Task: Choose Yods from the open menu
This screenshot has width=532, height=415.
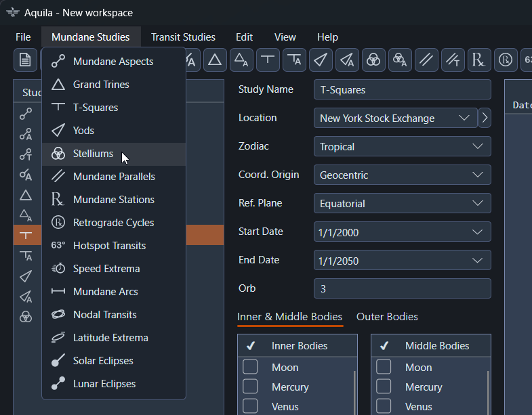Action: coord(114,131)
